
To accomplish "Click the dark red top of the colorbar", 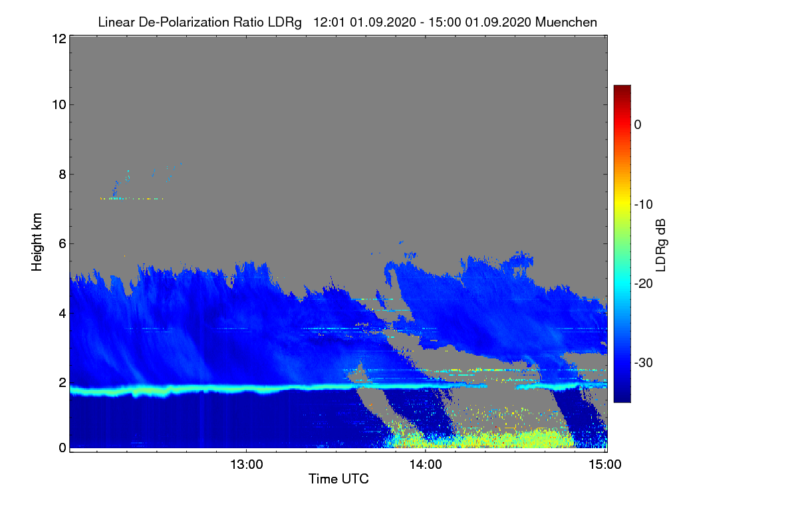I will coord(622,90).
